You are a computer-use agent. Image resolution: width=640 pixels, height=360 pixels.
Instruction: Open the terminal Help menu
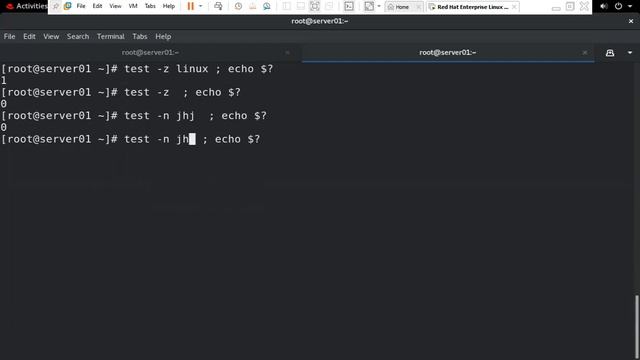point(163,36)
